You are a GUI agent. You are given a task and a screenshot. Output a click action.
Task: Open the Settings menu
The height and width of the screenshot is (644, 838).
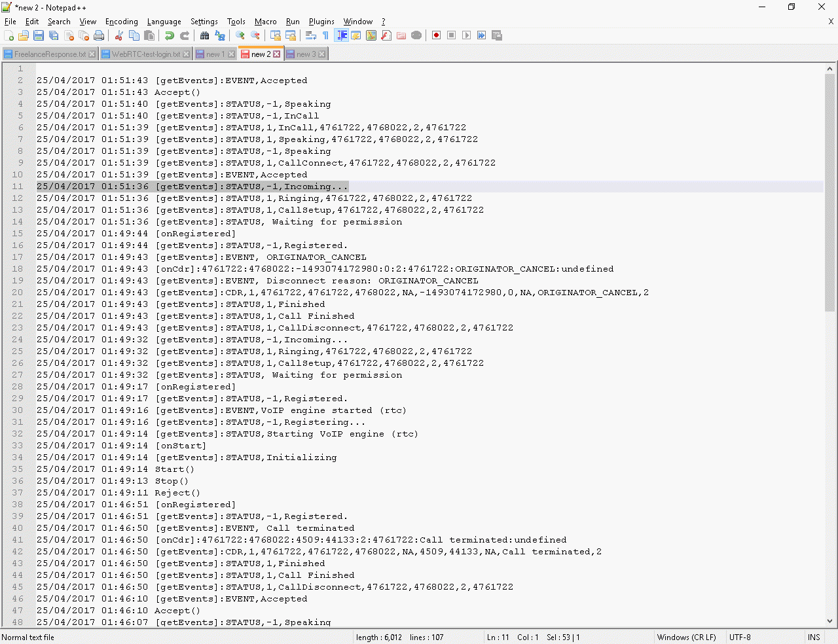pyautogui.click(x=204, y=22)
